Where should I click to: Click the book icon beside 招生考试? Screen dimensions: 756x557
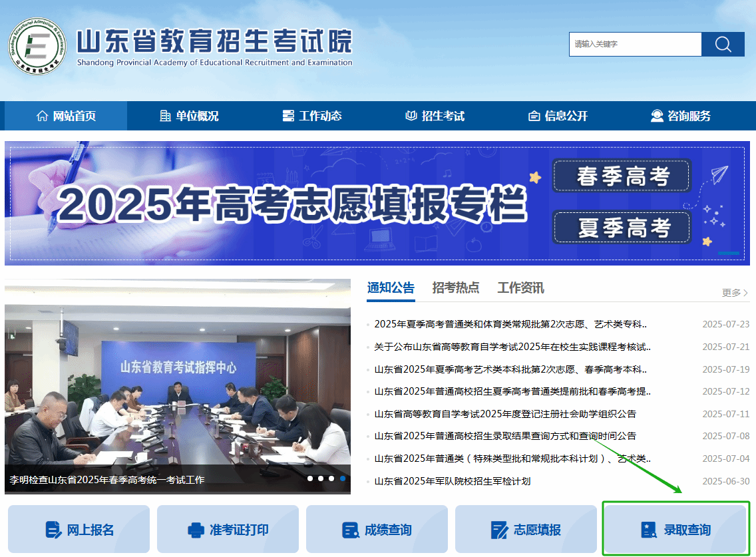(x=411, y=116)
